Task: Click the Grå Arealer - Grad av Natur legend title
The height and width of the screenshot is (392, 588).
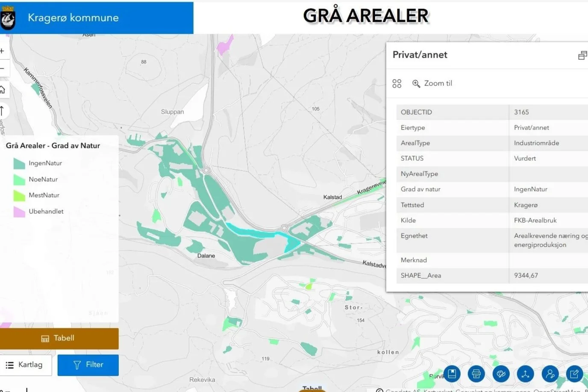Action: coord(53,145)
